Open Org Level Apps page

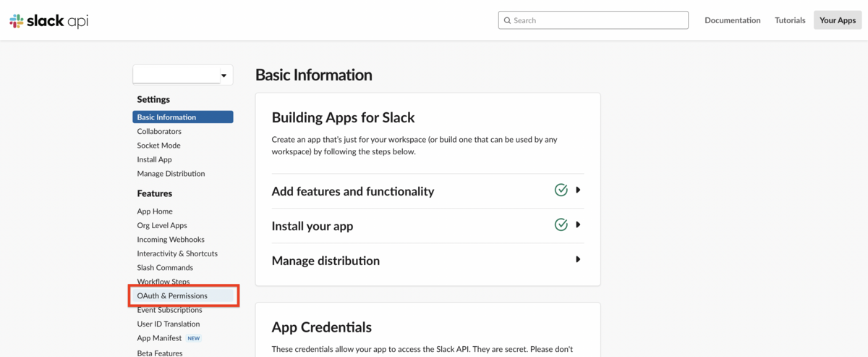click(x=162, y=225)
